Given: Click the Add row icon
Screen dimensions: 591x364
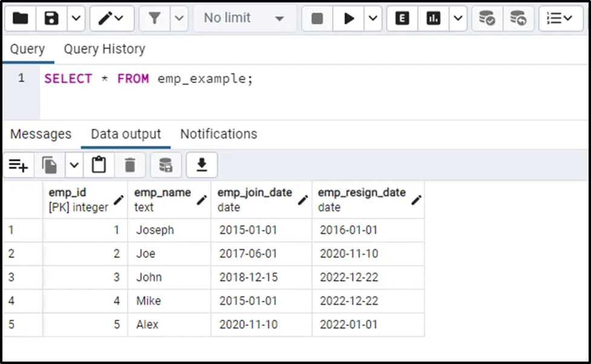Looking at the screenshot, I should 19,165.
